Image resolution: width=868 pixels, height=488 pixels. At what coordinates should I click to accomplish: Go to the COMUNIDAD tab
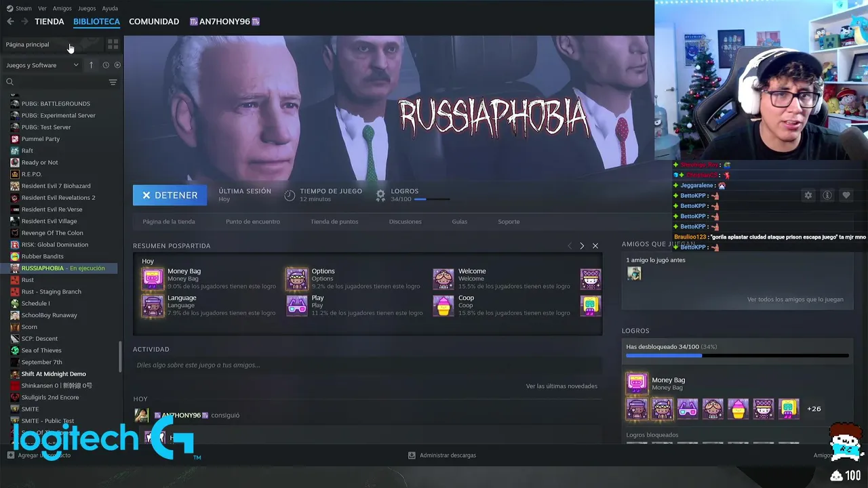(154, 22)
